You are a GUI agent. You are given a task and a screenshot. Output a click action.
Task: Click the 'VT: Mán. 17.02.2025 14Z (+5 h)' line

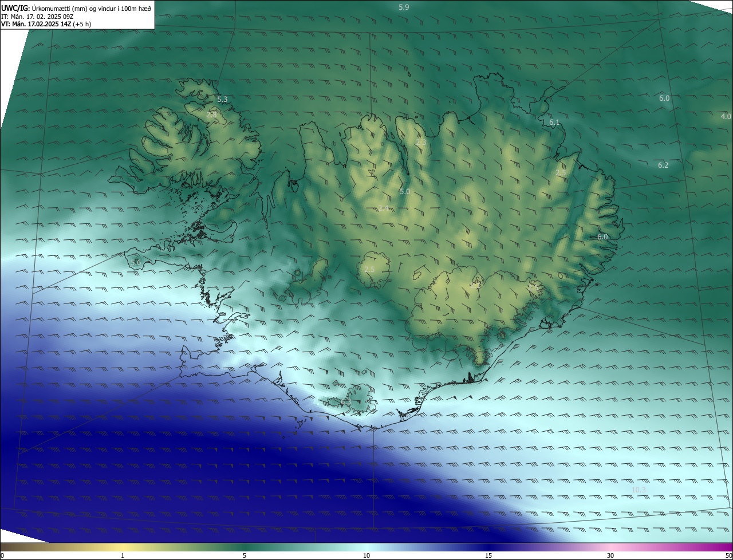(46, 24)
